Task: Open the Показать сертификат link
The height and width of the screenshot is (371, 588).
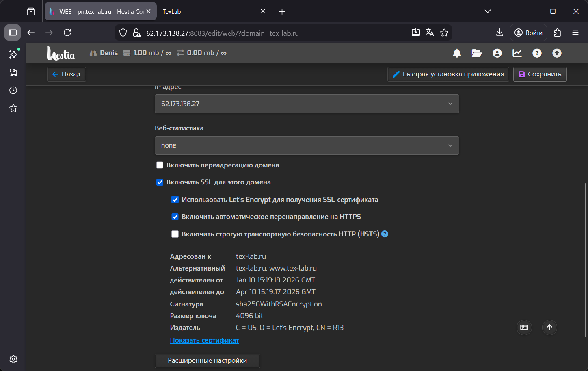Action: coord(204,341)
